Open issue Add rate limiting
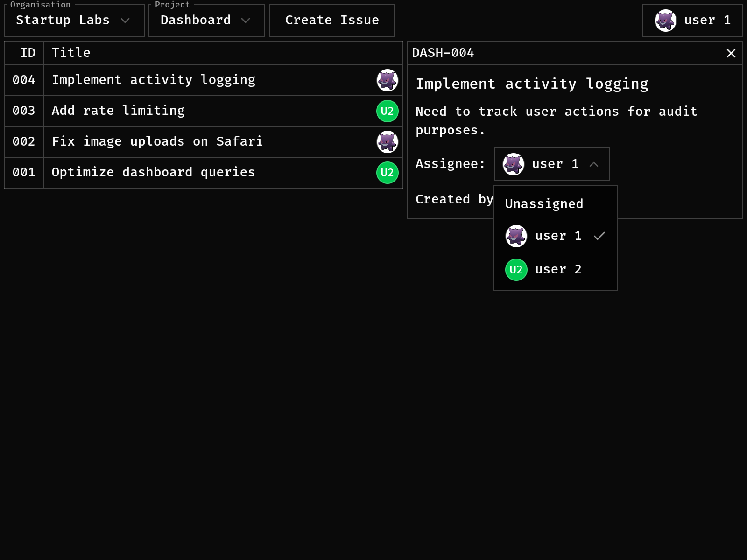 (118, 111)
